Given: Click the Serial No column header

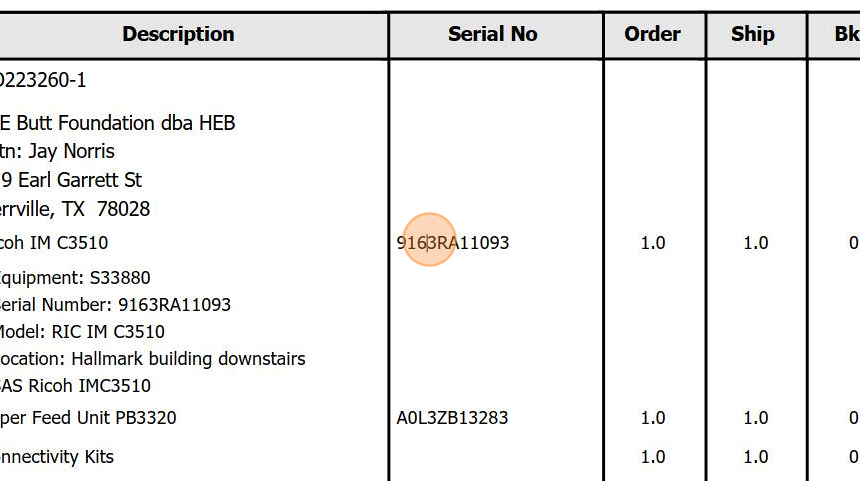Looking at the screenshot, I should 493,34.
